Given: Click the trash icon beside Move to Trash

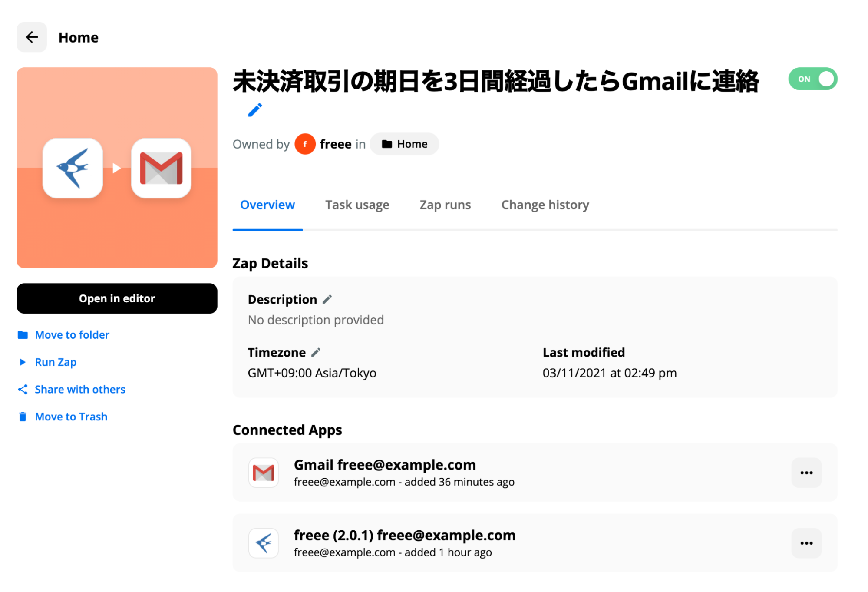Looking at the screenshot, I should 23,417.
